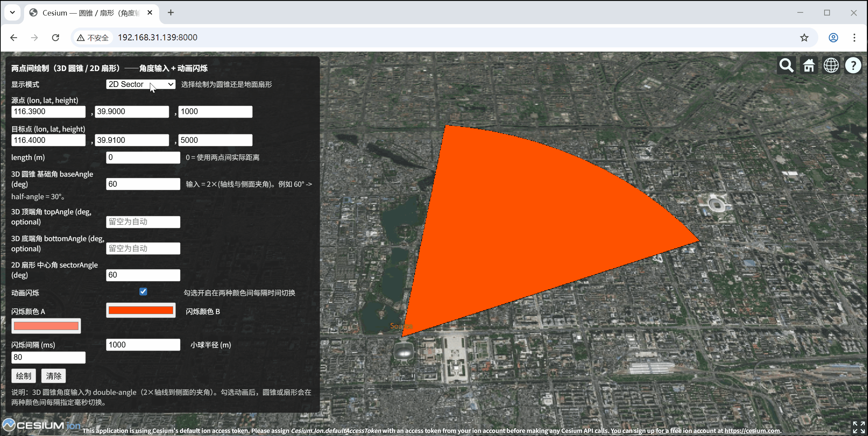Open Chrome three-dot menu
Viewport: 868px width, 436px height.
(854, 38)
